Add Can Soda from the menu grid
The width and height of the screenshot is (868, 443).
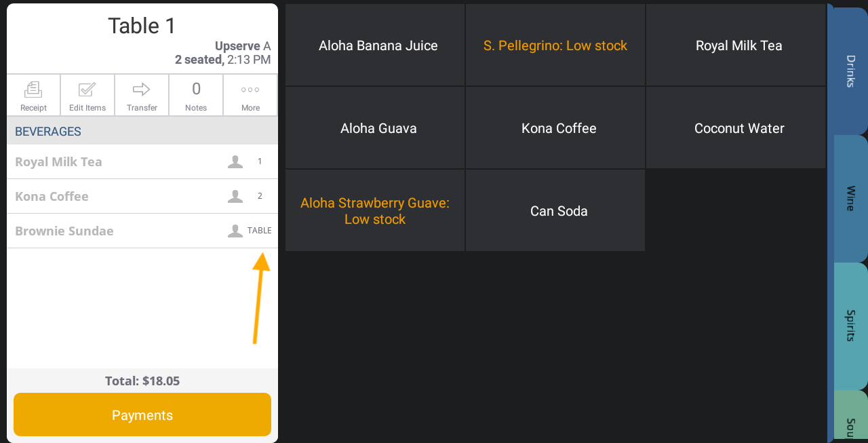(x=559, y=210)
